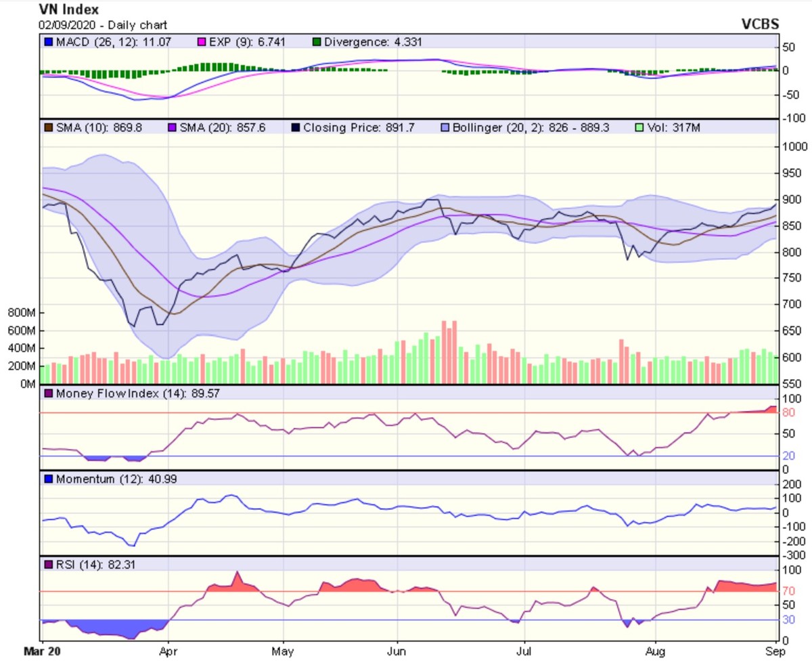The width and height of the screenshot is (812, 667).
Task: Click the RSI (14) legend swatch
Action: [x=48, y=564]
